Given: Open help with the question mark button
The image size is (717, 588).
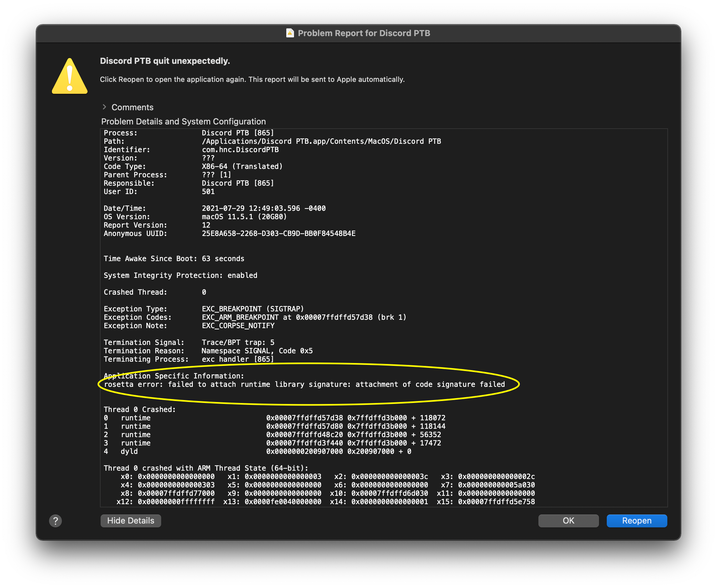Looking at the screenshot, I should pyautogui.click(x=55, y=521).
